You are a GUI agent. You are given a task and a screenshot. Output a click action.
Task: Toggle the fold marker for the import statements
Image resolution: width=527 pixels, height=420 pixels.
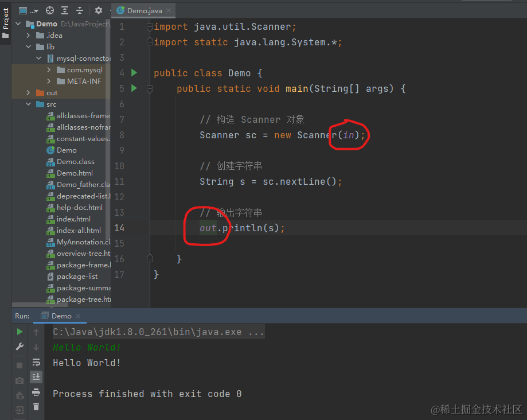click(x=150, y=27)
